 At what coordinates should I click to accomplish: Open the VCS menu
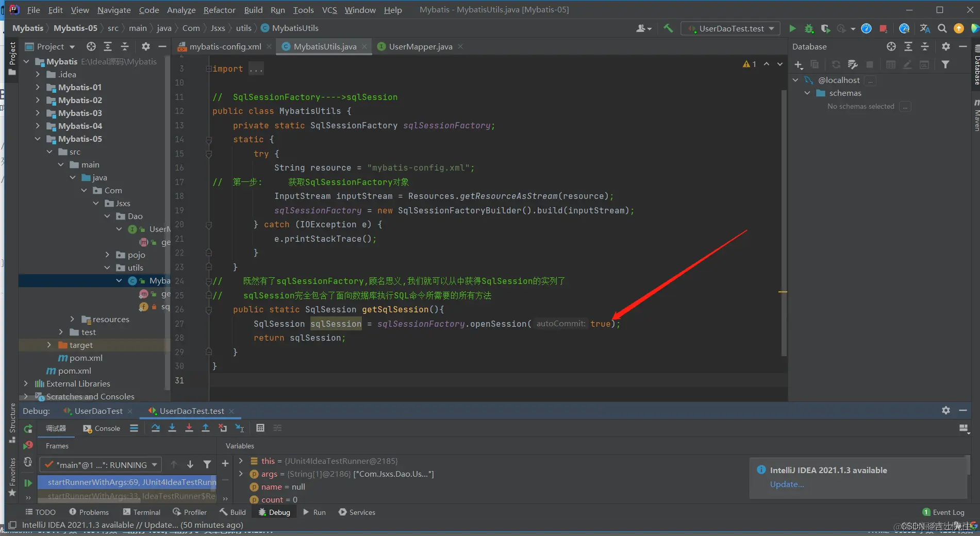point(329,10)
